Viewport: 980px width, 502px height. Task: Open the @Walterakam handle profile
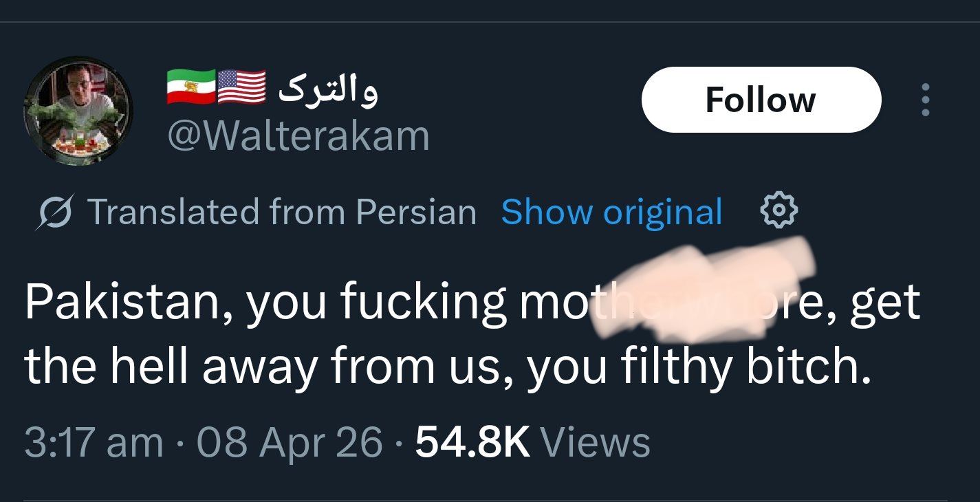pyautogui.click(x=298, y=135)
